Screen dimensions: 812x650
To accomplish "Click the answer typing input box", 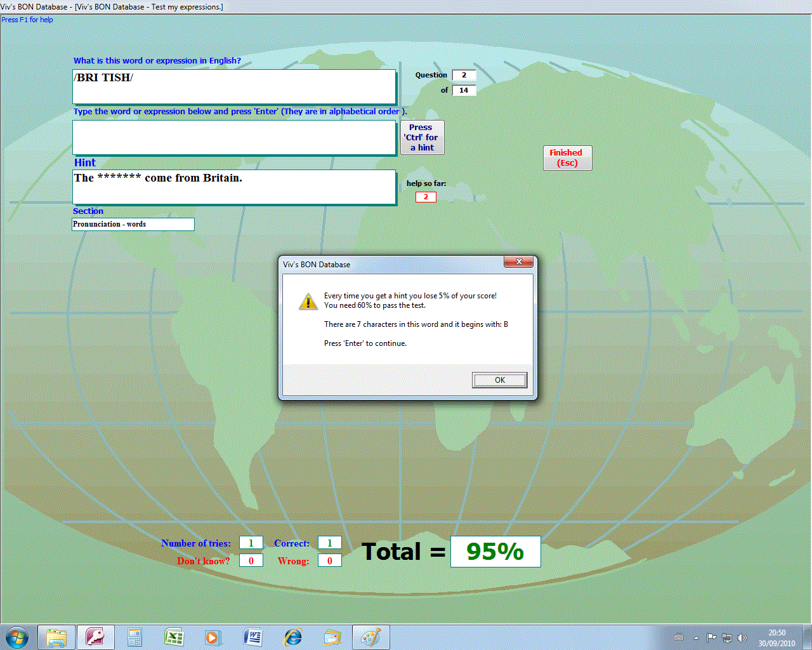I will (x=234, y=137).
